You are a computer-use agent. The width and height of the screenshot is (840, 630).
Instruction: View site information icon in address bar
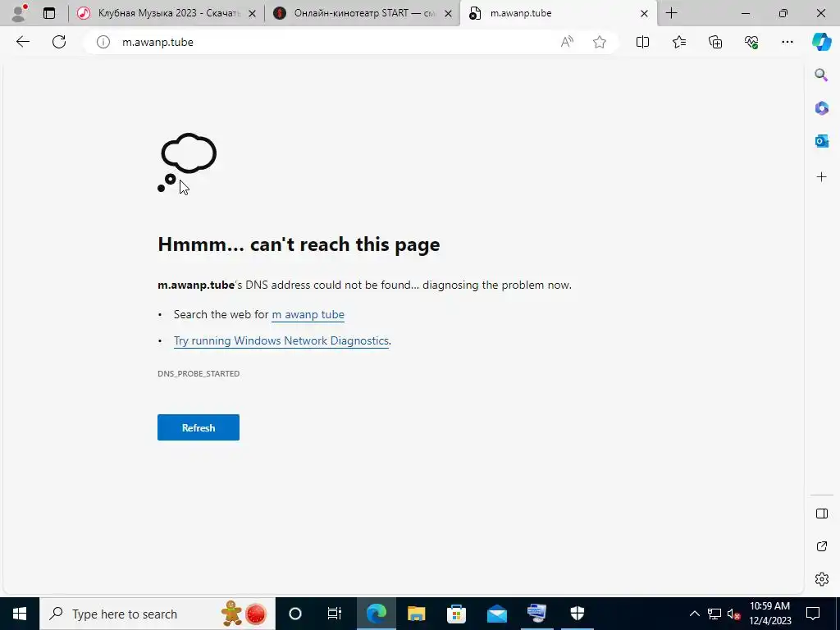[x=103, y=42]
